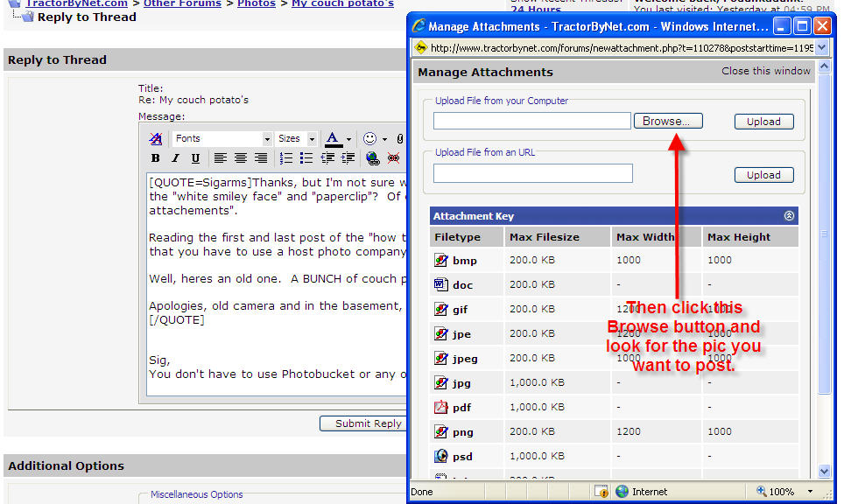Viewport: 844px width, 504px height.
Task: Open the smiley face dropdown arrow
Action: [384, 139]
